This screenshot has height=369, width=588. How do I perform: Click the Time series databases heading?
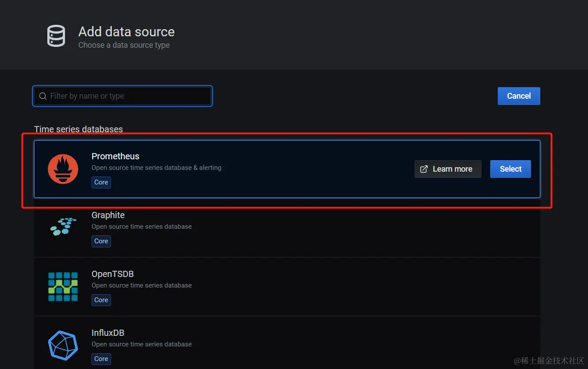(x=78, y=129)
